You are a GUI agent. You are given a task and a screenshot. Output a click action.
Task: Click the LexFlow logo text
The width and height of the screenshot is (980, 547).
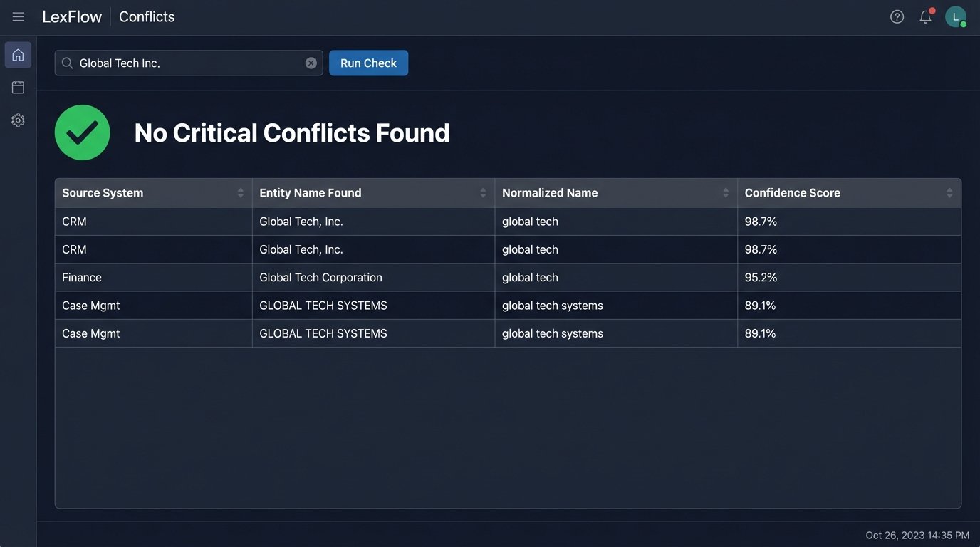click(x=72, y=17)
